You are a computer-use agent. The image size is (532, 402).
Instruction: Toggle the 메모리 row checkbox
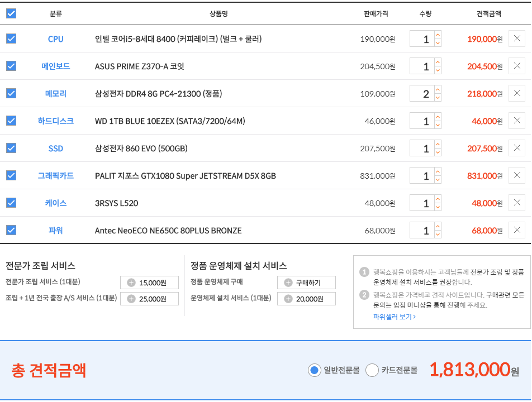pos(11,93)
